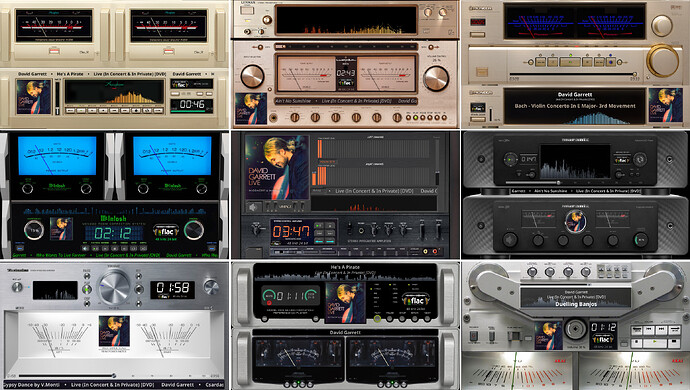Click the flac logo on the McIntosh panel
The image size is (690, 390).
tap(166, 232)
